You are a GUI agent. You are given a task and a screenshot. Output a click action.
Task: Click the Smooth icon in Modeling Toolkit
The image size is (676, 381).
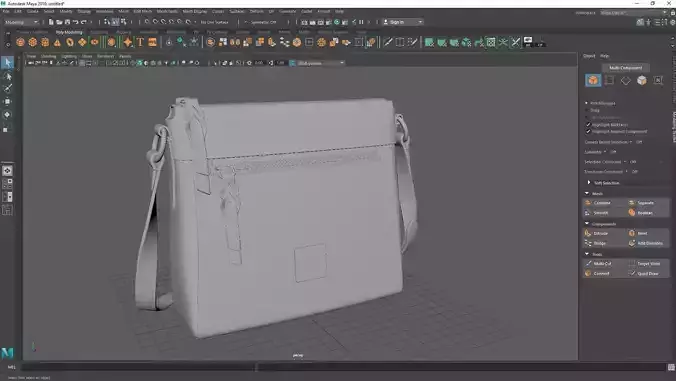point(588,212)
